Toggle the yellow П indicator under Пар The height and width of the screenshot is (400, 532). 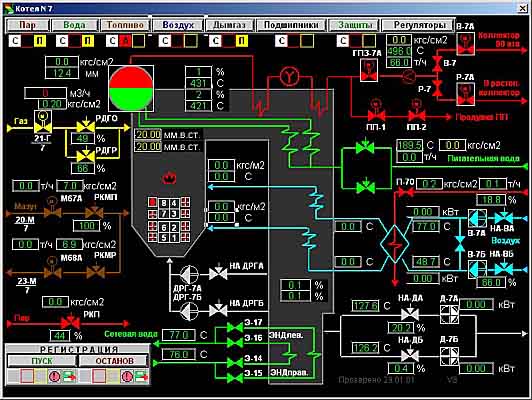(40, 41)
